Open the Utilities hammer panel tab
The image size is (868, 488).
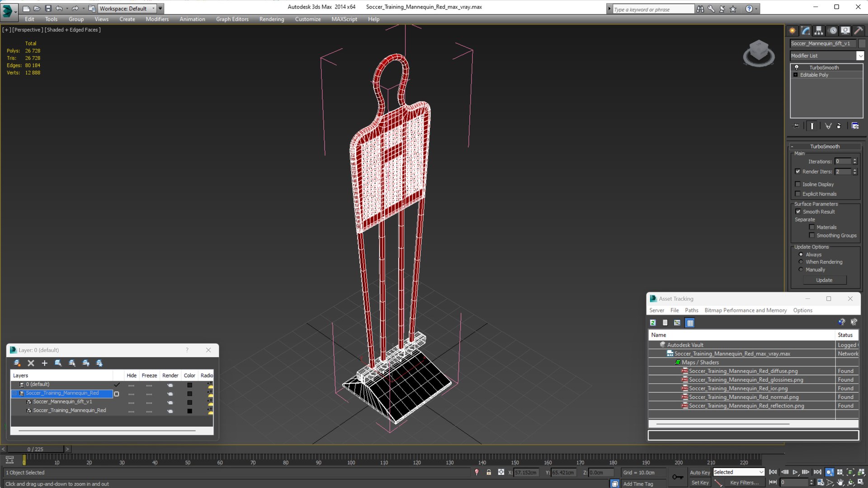point(858,31)
